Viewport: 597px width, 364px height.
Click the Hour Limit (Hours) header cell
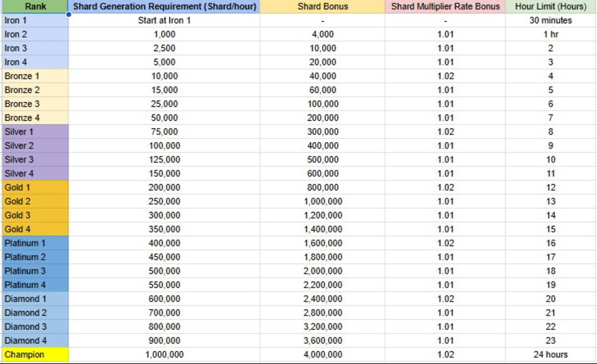[x=551, y=7]
